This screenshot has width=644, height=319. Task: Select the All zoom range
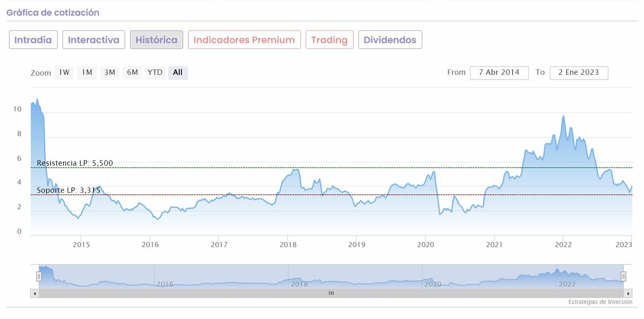click(178, 72)
